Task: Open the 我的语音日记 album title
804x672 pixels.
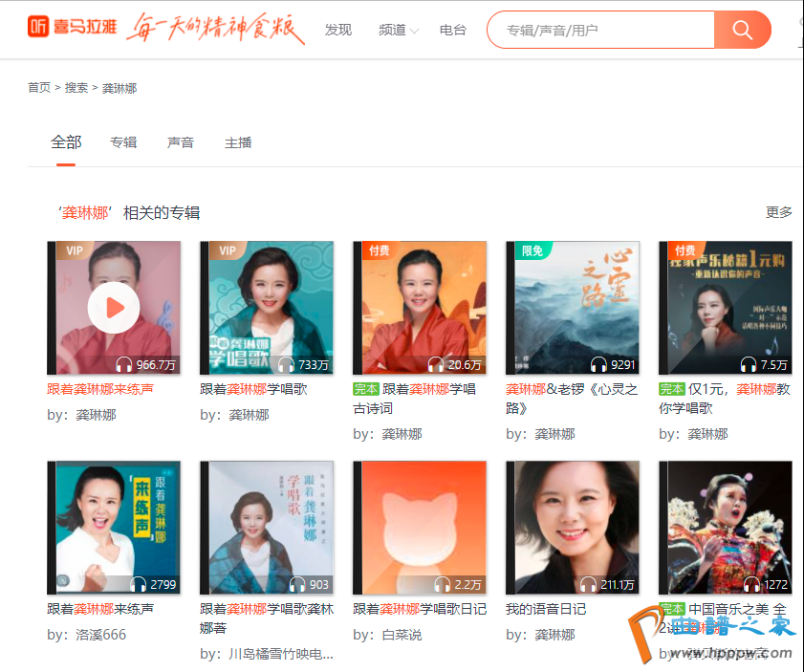Action: pyautogui.click(x=546, y=609)
